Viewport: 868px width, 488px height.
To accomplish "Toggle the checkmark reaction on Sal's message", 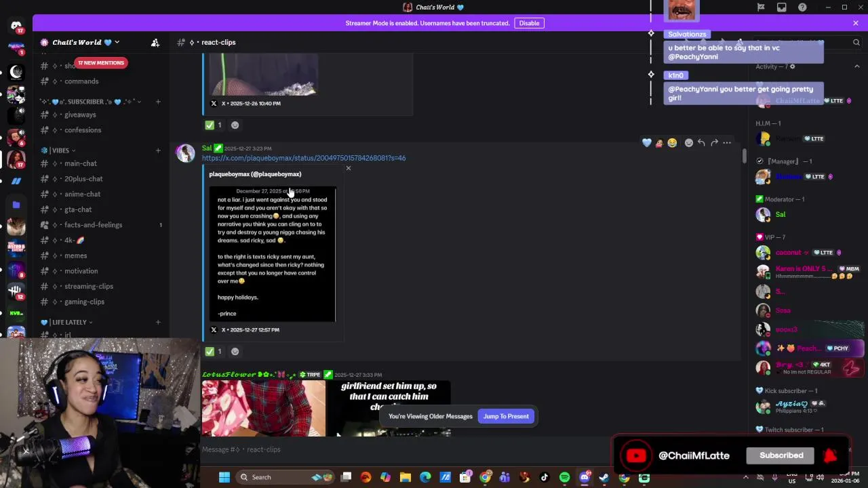I will click(x=214, y=351).
